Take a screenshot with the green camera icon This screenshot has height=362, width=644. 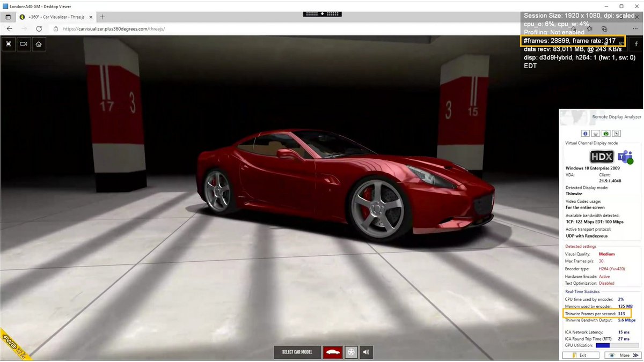tap(606, 133)
